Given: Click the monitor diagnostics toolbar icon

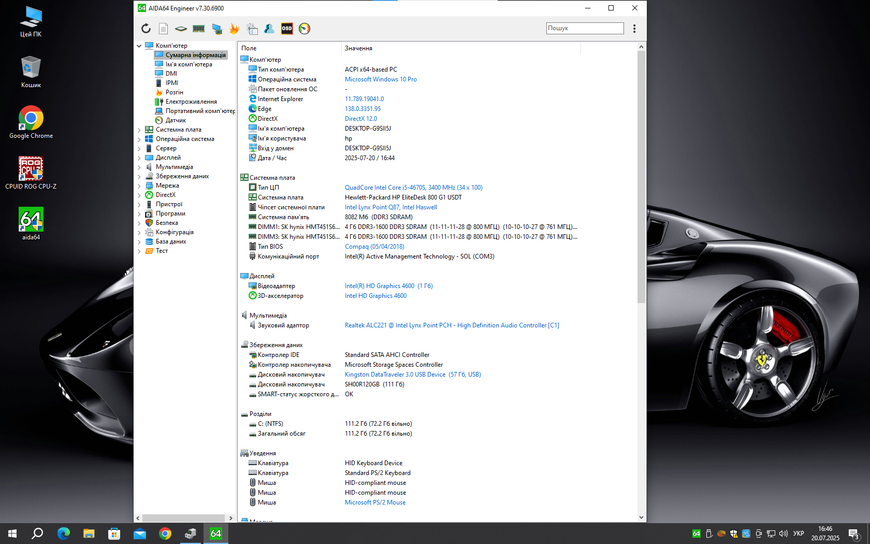Looking at the screenshot, I should point(216,28).
